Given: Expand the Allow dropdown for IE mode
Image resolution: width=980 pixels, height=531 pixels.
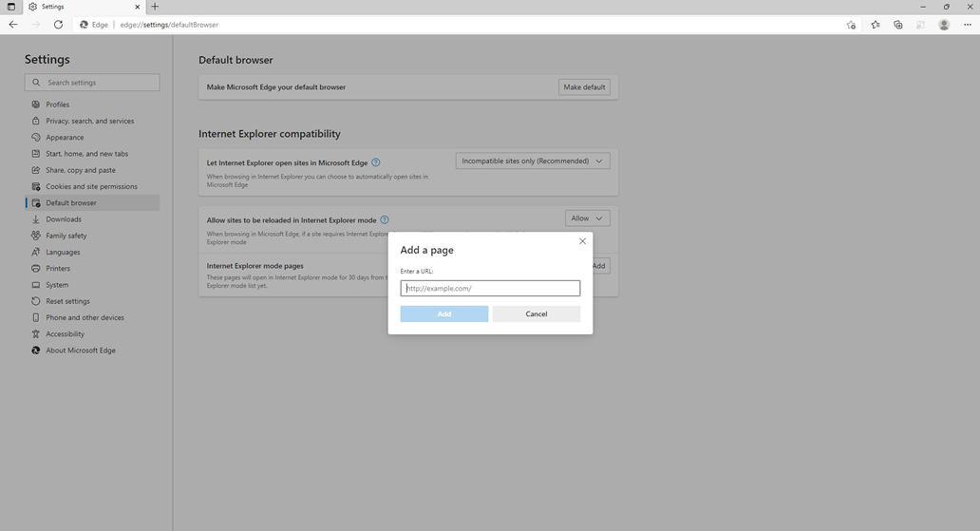Looking at the screenshot, I should point(587,218).
